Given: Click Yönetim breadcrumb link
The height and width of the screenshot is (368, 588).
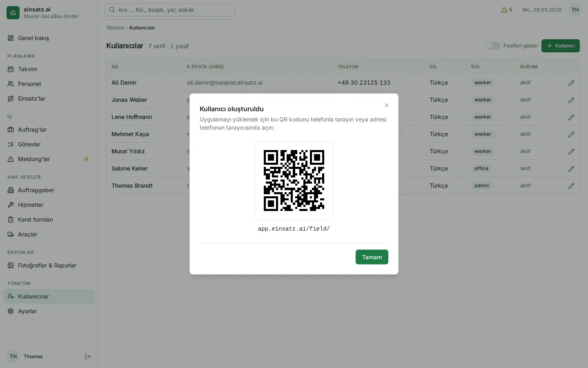Looking at the screenshot, I should 116,28.
